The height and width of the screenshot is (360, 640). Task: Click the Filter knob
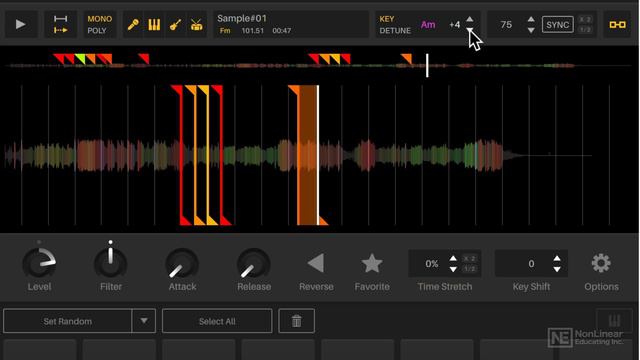click(111, 263)
